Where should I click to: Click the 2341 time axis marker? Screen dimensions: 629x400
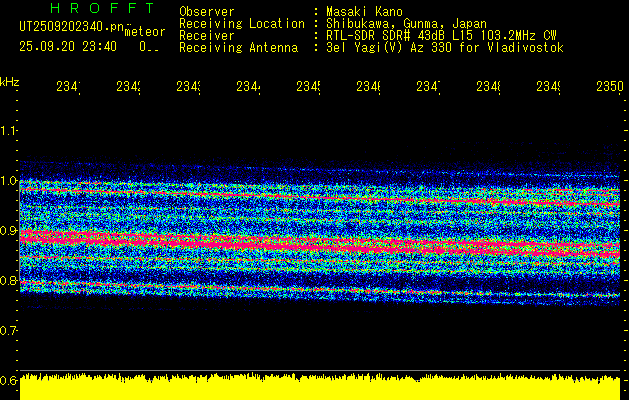[68, 87]
